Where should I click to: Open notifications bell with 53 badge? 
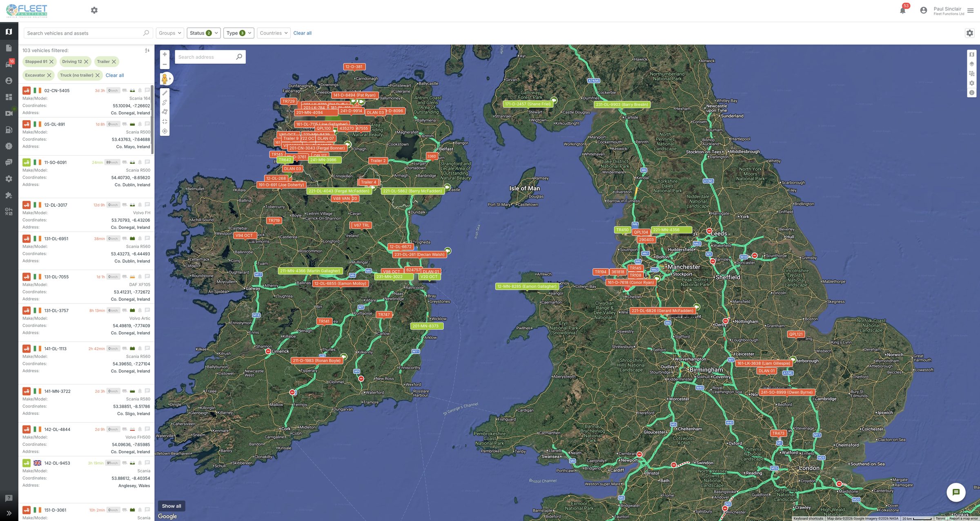pyautogui.click(x=903, y=10)
